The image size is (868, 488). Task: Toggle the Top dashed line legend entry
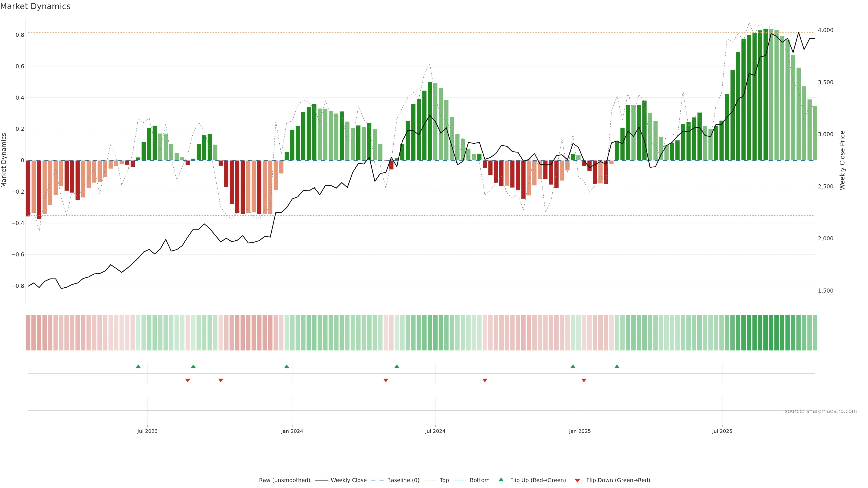[x=444, y=480]
